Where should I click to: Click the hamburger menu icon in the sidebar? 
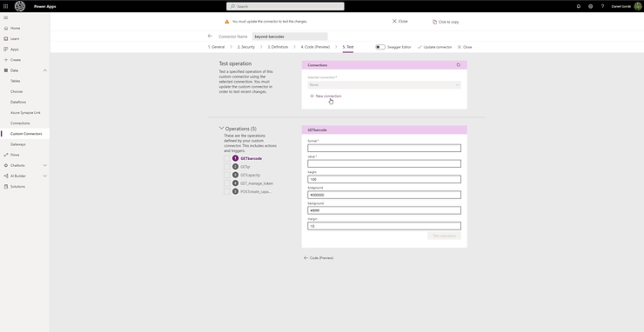tap(6, 17)
